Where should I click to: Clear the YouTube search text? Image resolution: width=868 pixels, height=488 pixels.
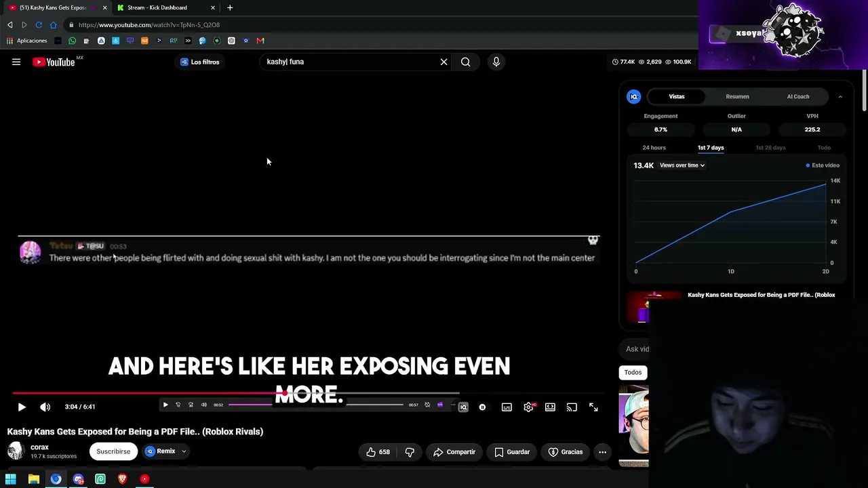tap(444, 62)
